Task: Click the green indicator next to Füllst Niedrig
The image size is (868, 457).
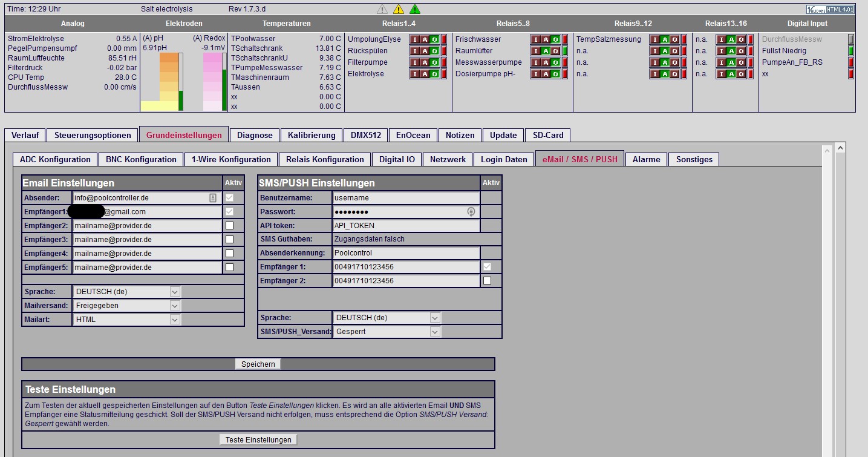Action: (851, 51)
